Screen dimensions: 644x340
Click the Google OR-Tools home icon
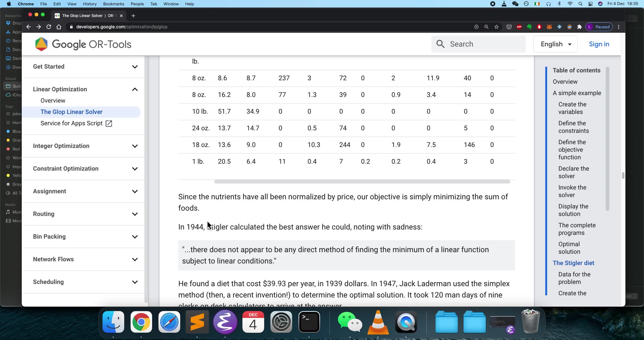(41, 44)
